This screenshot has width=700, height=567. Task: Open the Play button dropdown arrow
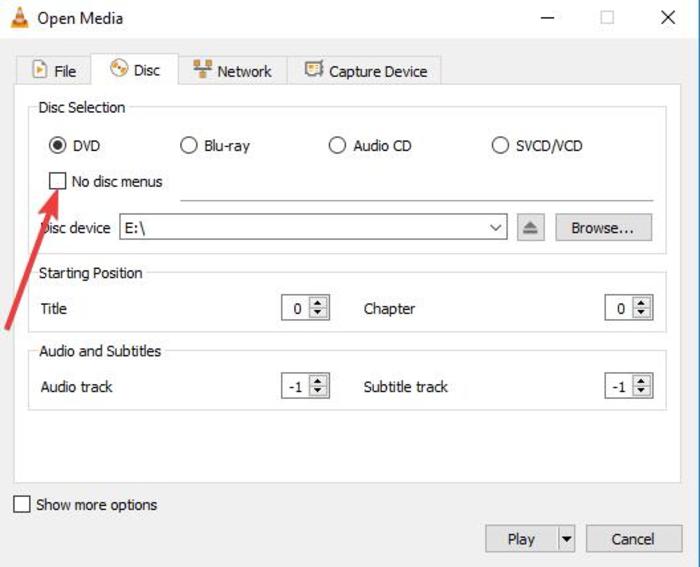pos(566,538)
